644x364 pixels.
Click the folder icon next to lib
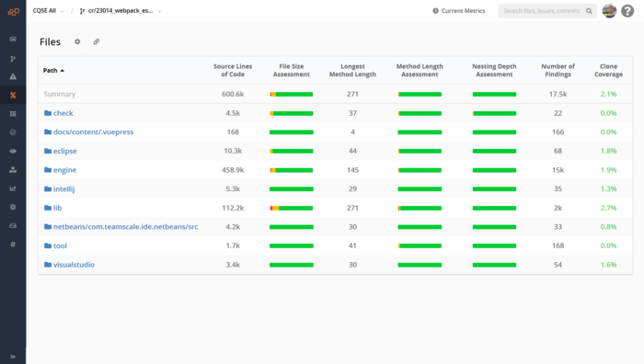pyautogui.click(x=48, y=208)
